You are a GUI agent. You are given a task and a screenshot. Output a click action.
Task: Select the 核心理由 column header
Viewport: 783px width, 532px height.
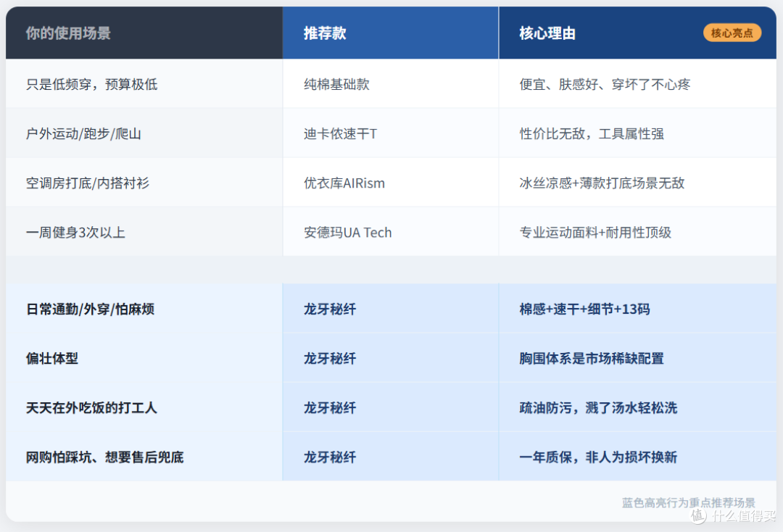point(637,33)
